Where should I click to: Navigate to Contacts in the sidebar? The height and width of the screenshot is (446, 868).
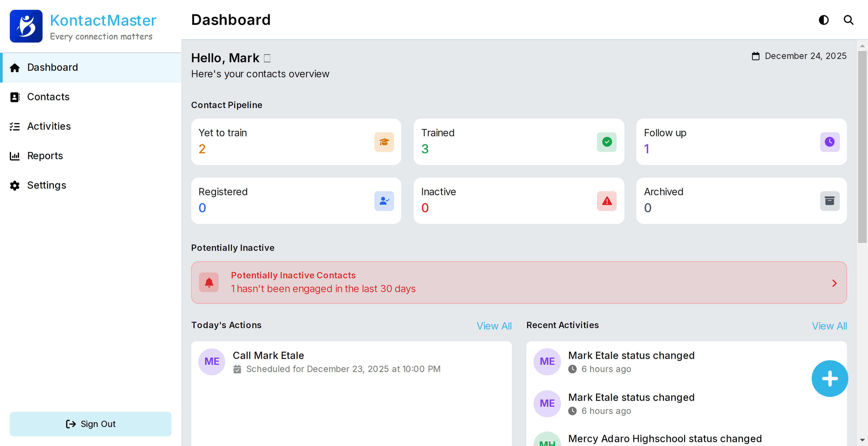pyautogui.click(x=49, y=97)
